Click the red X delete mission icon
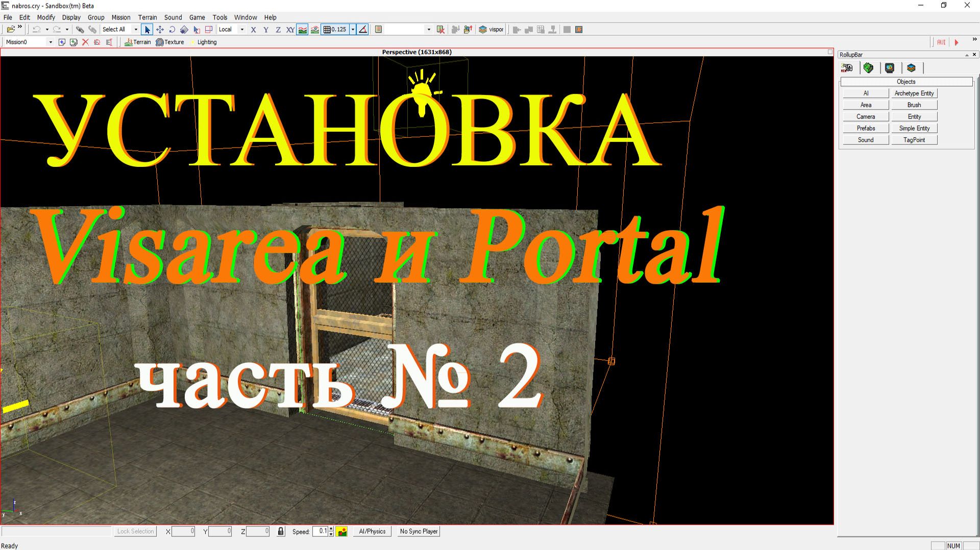980x550 pixels. (85, 42)
